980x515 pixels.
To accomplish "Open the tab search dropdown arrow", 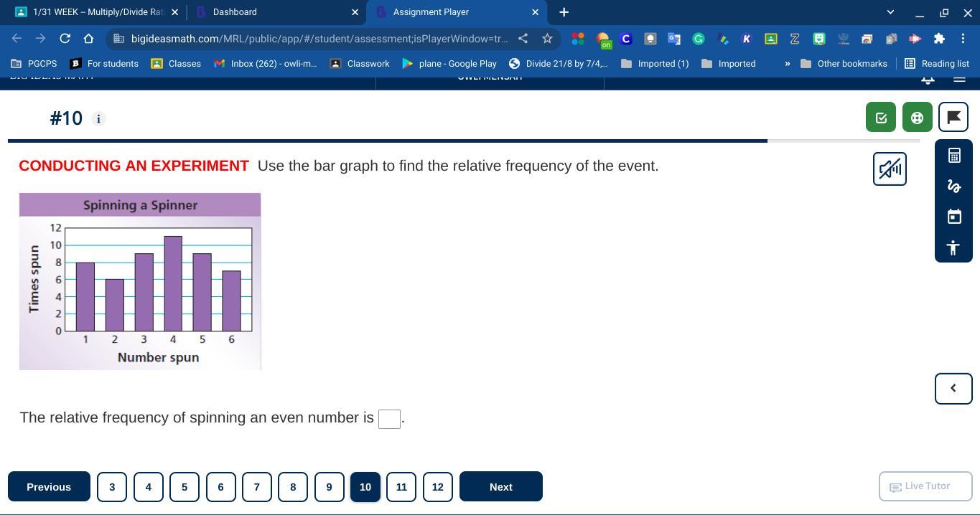I will tap(890, 12).
